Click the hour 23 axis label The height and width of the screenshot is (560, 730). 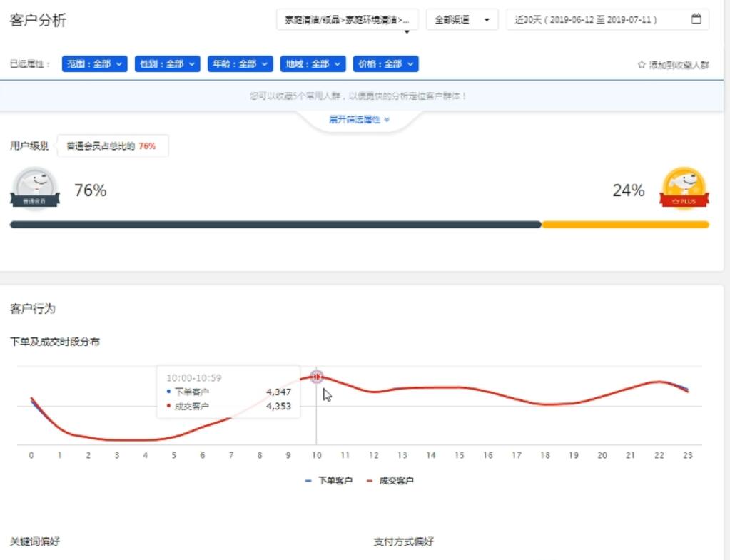tap(688, 455)
